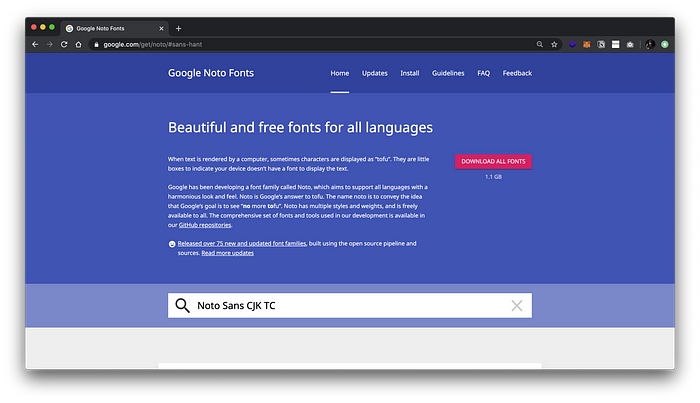The image size is (700, 403).
Task: Select the Google Noto Fonts browser tab
Action: 114,29
